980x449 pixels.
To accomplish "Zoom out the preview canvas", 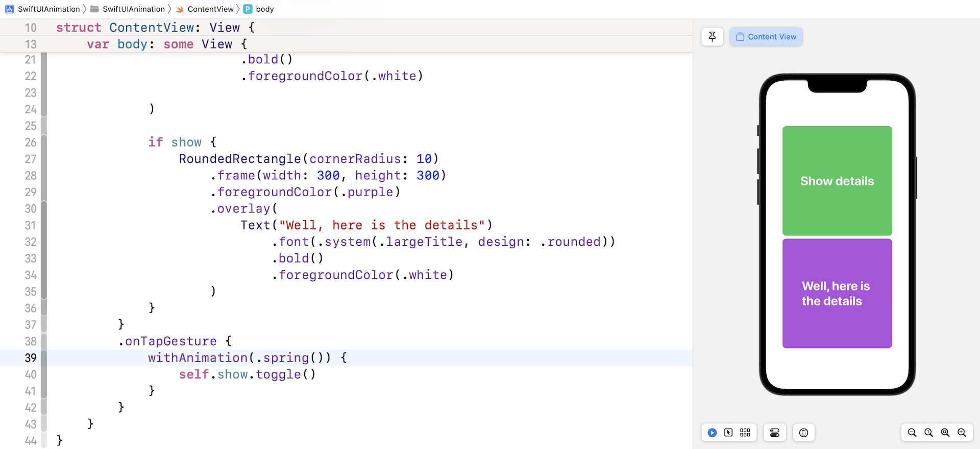I will (x=912, y=433).
